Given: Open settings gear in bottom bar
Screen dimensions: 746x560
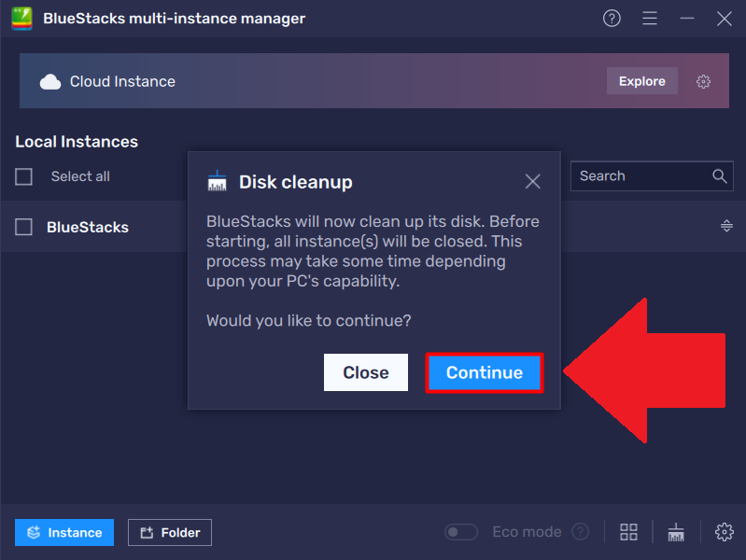Looking at the screenshot, I should point(725,532).
